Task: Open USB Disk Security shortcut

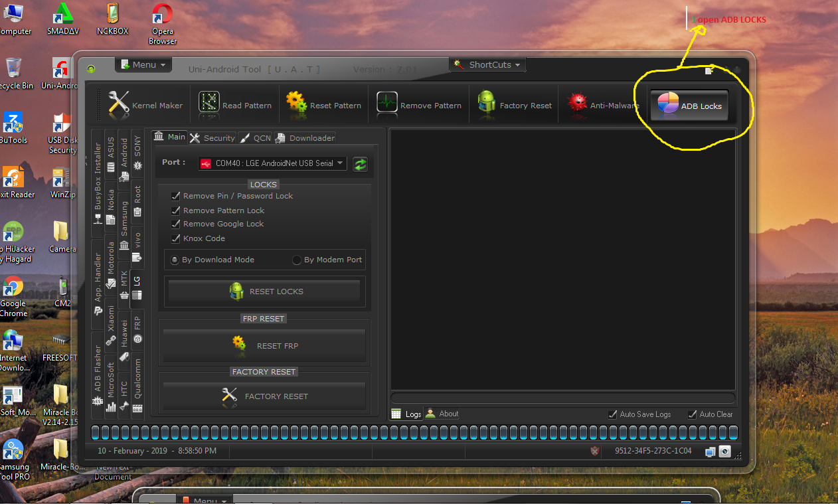Action: pos(62,133)
